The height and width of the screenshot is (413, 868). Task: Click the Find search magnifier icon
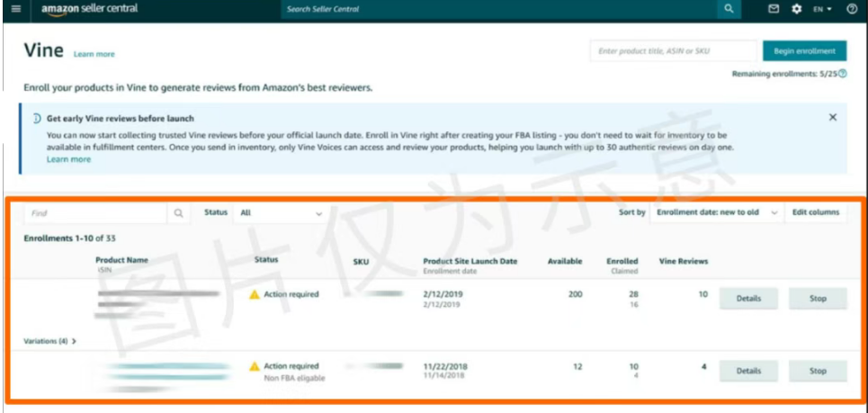(x=178, y=213)
